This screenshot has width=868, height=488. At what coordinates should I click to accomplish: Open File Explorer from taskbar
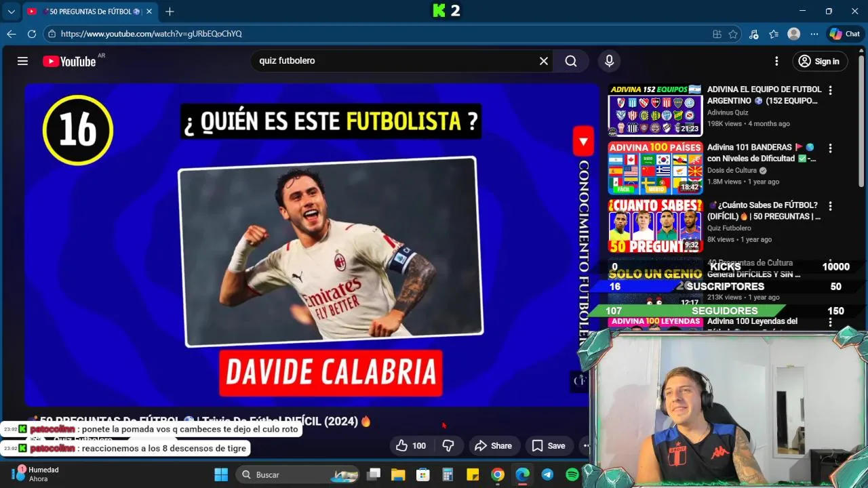tap(397, 474)
